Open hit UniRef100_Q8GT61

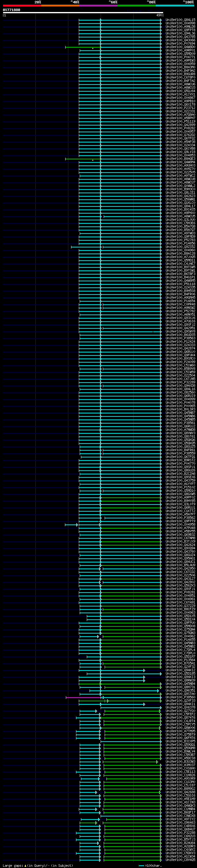pos(180,436)
